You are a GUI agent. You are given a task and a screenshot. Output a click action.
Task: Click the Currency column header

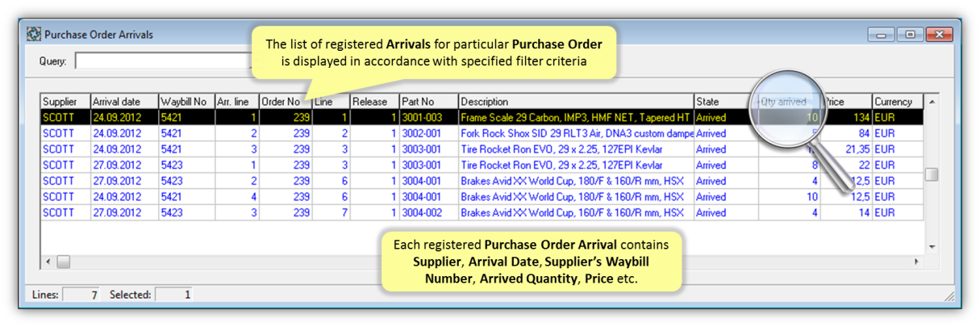pyautogui.click(x=896, y=102)
